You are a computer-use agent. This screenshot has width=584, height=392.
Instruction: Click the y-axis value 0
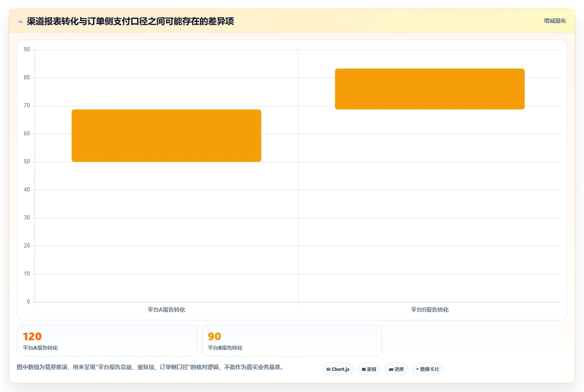28,302
